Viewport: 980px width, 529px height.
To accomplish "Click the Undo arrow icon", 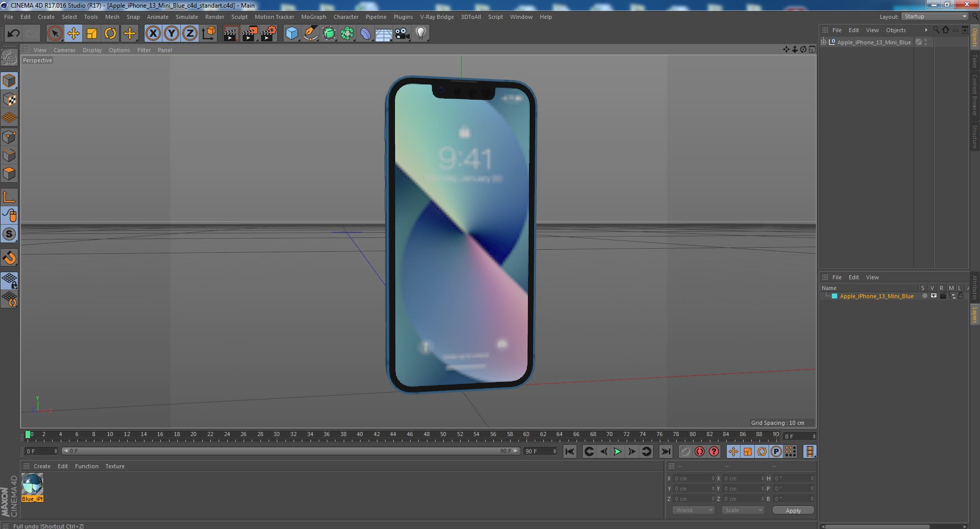I will coord(13,34).
